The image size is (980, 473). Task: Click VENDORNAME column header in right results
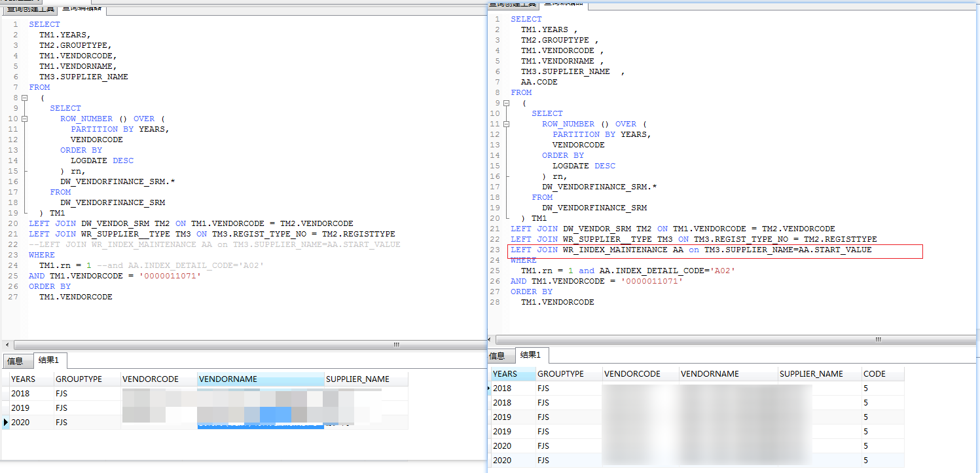[728, 374]
